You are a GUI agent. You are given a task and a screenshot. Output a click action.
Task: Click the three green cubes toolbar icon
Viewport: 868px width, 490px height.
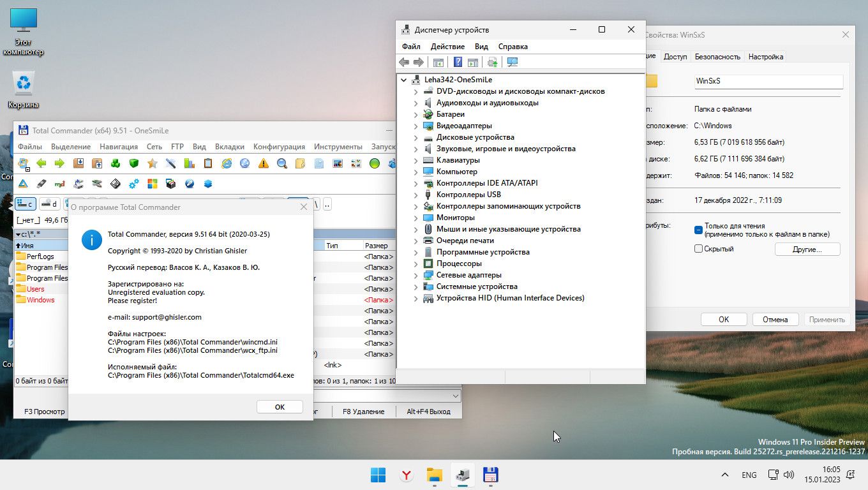(116, 163)
